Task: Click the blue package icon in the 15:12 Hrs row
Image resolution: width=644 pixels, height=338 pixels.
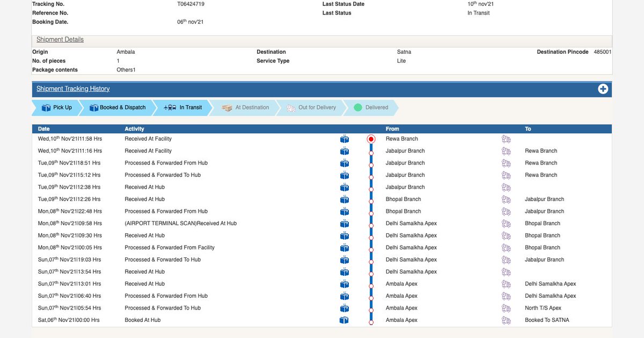Action: coord(345,175)
